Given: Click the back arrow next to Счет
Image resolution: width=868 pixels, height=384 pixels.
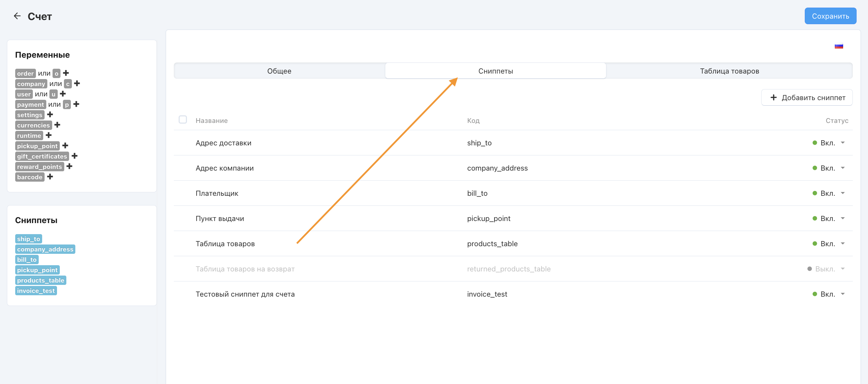Looking at the screenshot, I should tap(17, 16).
